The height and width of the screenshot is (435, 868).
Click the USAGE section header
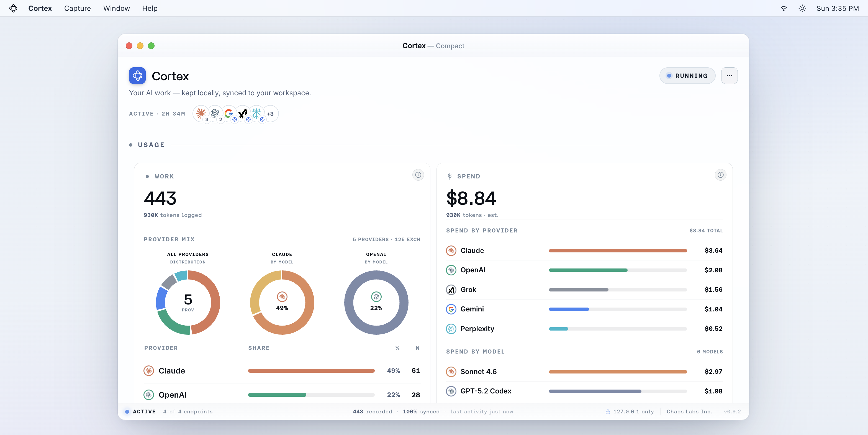click(x=151, y=145)
